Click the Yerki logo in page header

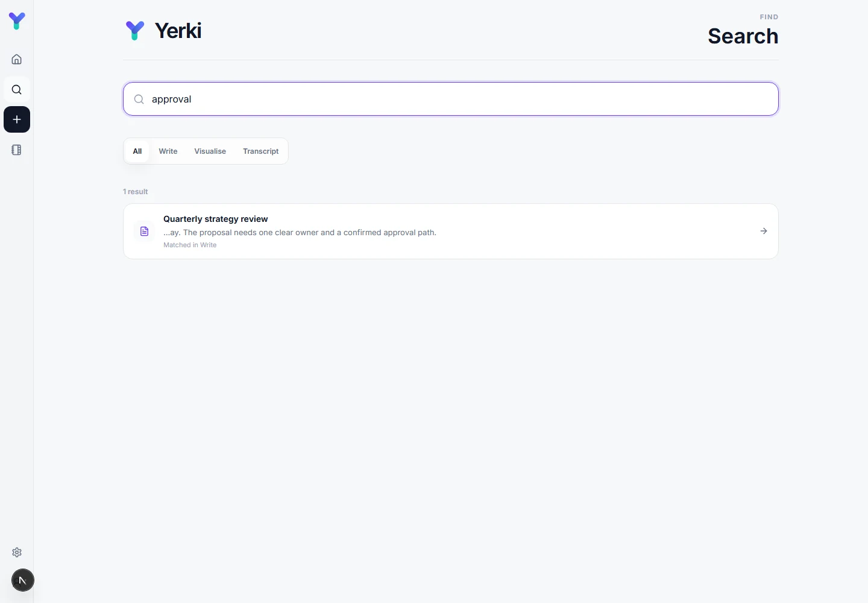(x=135, y=31)
